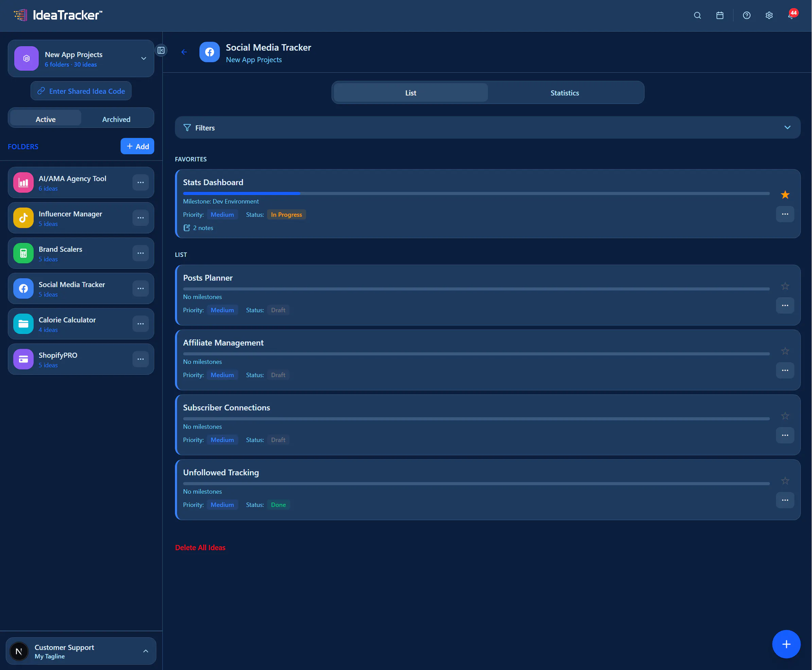The height and width of the screenshot is (670, 812).
Task: Click the AI/AMA Agency Tool chart icon
Action: tap(23, 182)
